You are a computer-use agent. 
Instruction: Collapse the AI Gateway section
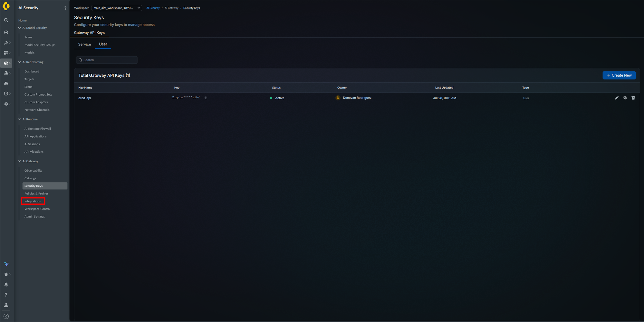pyautogui.click(x=19, y=161)
